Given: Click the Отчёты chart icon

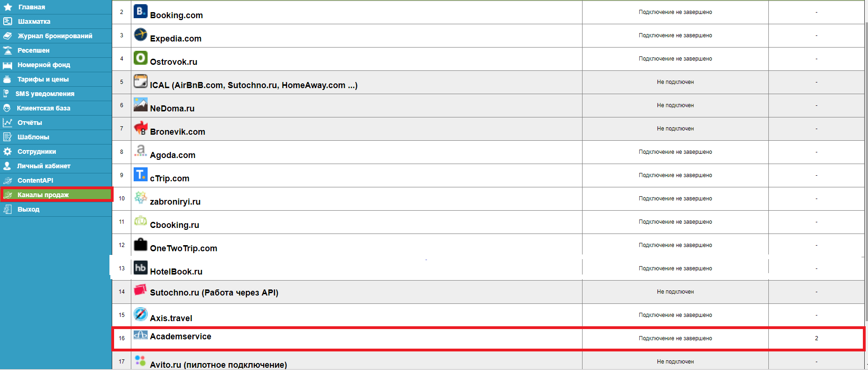Looking at the screenshot, I should (7, 123).
